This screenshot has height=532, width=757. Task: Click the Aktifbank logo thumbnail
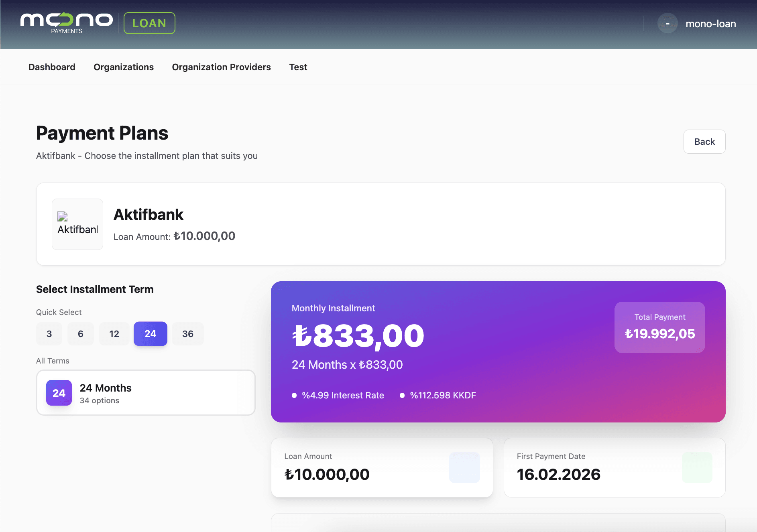coord(77,224)
